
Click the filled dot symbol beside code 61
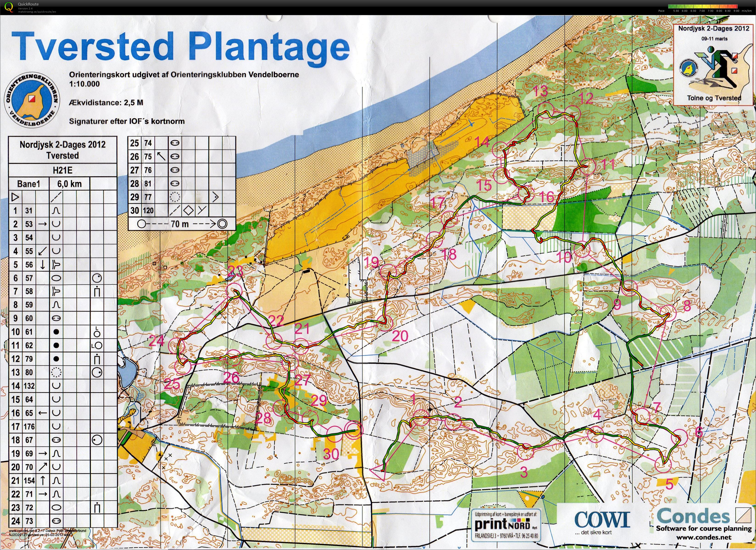[56, 332]
